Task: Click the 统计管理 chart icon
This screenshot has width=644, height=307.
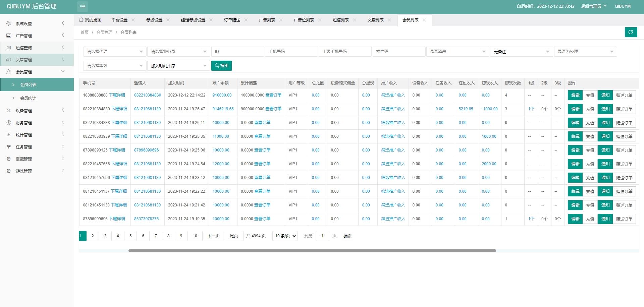Action: tap(9, 135)
